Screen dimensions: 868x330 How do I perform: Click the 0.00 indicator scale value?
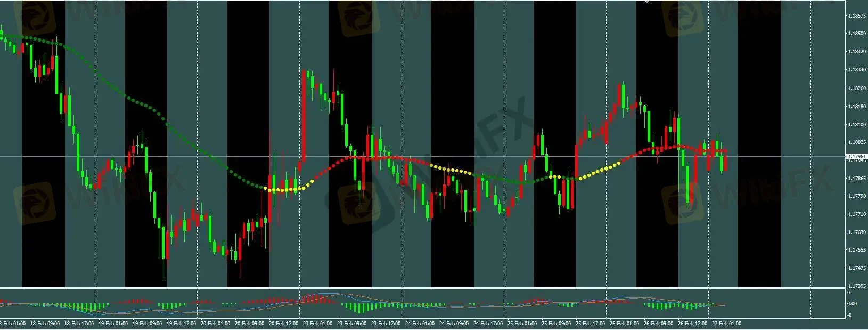pos(852,304)
